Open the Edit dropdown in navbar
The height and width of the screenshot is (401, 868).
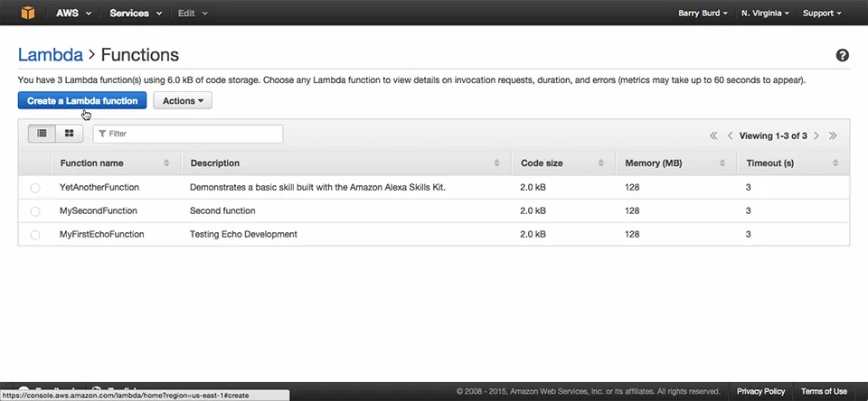[193, 13]
